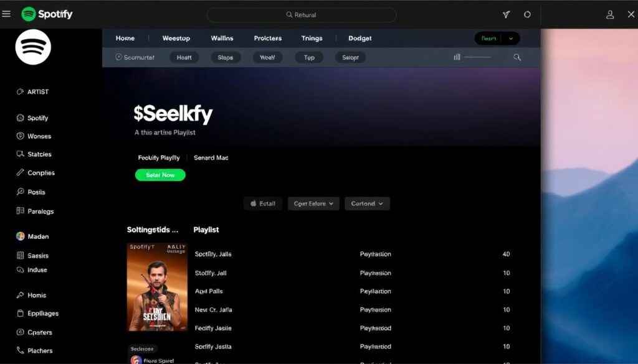Click the Cpsters sidebar icon
This screenshot has width=638, height=364.
pyautogui.click(x=20, y=332)
